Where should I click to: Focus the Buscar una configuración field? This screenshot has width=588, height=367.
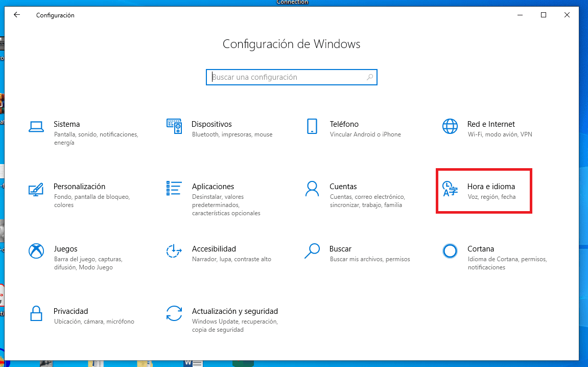(x=291, y=77)
